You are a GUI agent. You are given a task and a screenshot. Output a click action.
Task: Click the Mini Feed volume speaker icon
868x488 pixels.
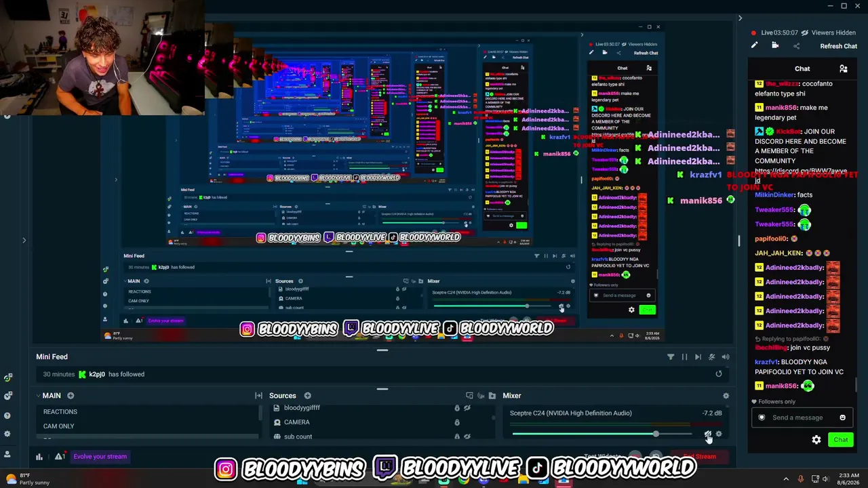coord(726,357)
